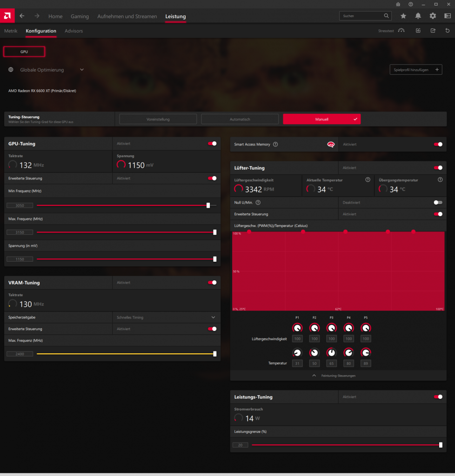Click the Leistungsgrenze slider handle

(x=441, y=445)
